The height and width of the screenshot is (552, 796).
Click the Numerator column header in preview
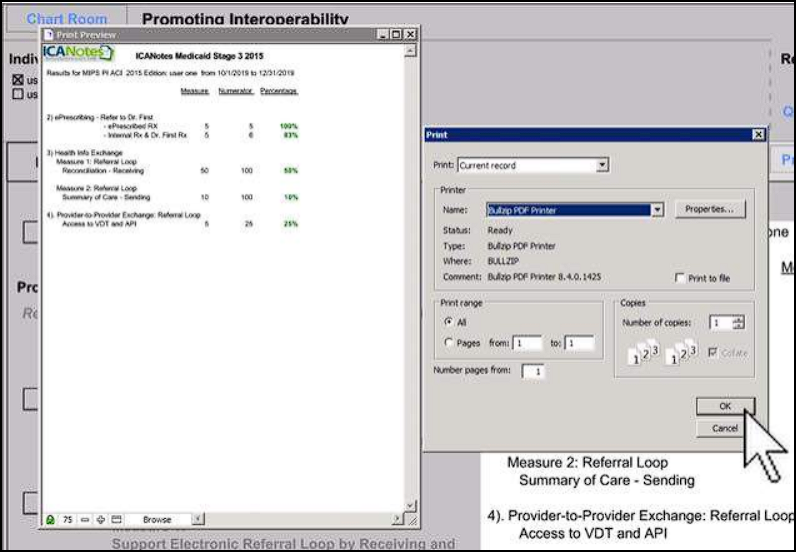pos(235,91)
